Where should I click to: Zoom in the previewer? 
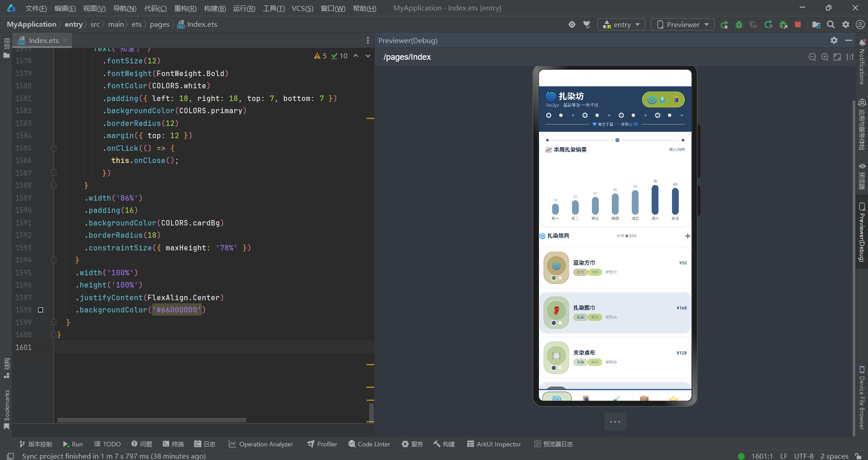click(825, 57)
